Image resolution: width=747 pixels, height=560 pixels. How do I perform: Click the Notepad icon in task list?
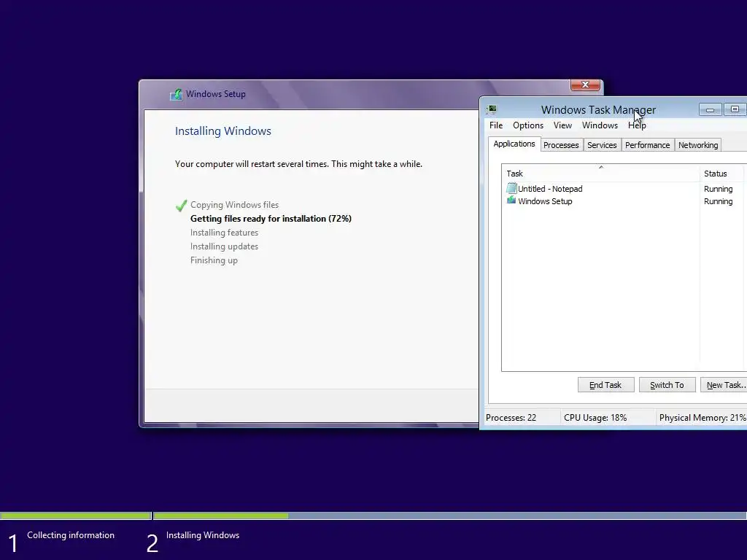pyautogui.click(x=511, y=189)
